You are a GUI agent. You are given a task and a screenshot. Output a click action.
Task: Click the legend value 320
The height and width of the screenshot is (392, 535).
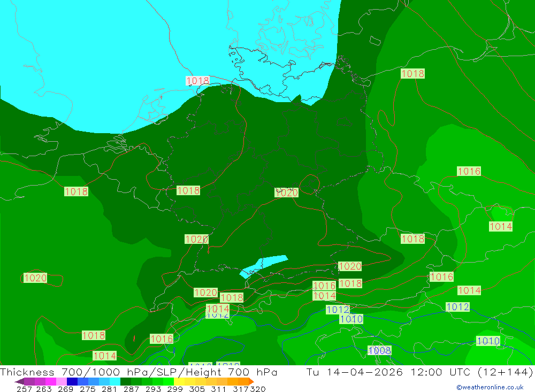coord(258,389)
